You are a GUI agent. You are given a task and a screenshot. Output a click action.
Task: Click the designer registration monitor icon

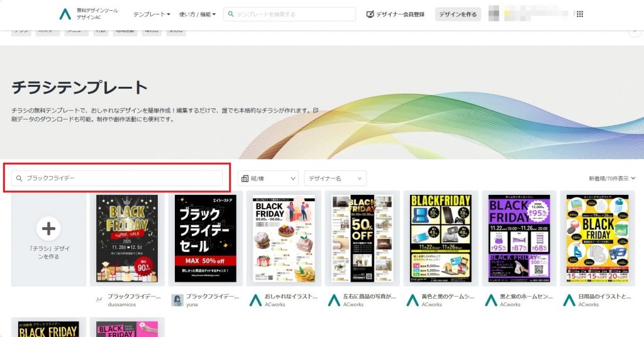[x=370, y=14]
